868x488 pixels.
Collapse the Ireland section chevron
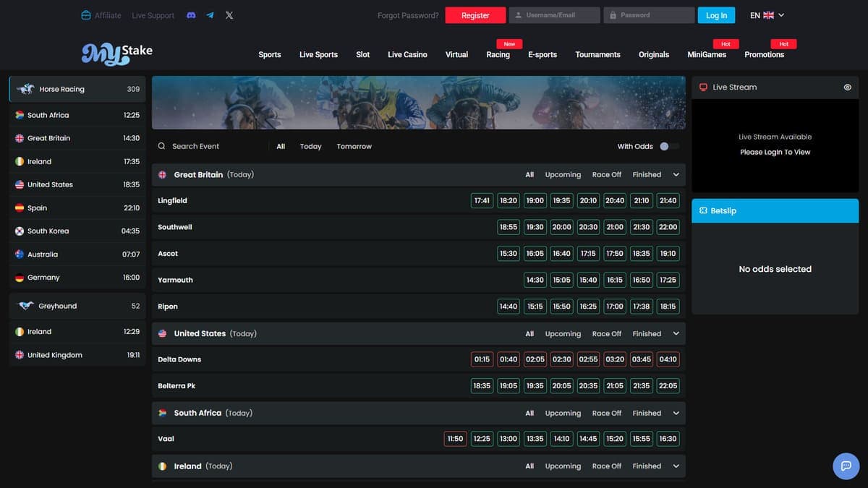coord(676,466)
